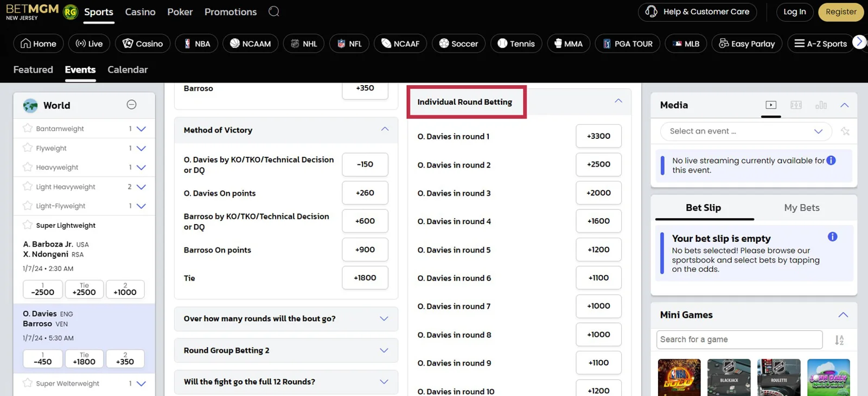The height and width of the screenshot is (396, 868).
Task: Switch to the My Bets tab
Action: coord(801,208)
